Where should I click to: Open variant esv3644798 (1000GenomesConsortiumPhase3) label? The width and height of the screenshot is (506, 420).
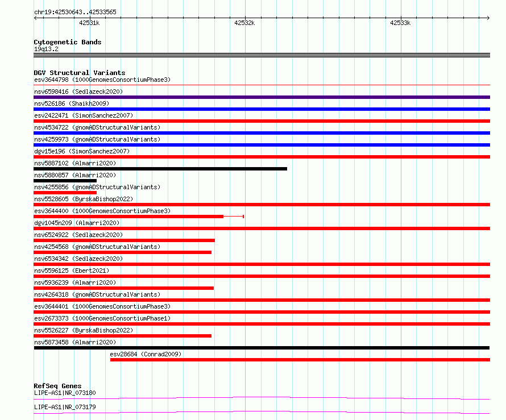(102, 80)
